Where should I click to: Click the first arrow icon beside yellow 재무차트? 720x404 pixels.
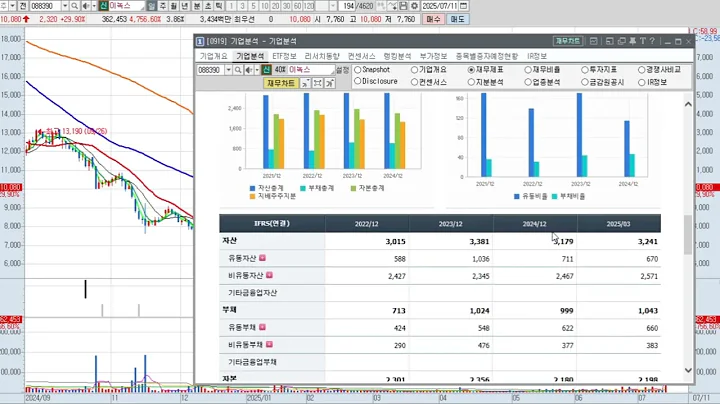[x=305, y=83]
